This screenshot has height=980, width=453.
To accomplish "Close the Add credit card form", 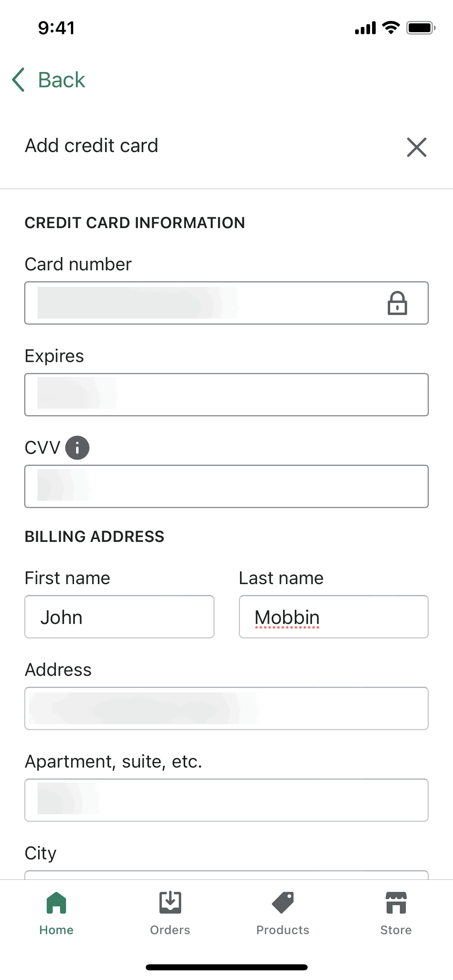I will point(416,147).
